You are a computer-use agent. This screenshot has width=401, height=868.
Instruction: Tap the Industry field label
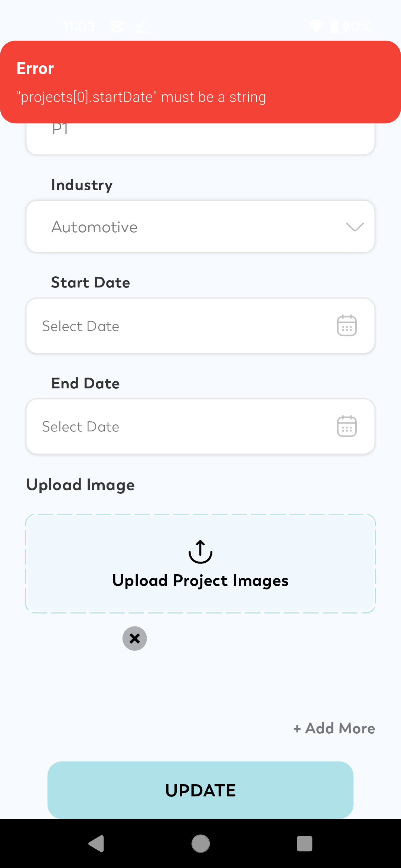[x=82, y=185]
